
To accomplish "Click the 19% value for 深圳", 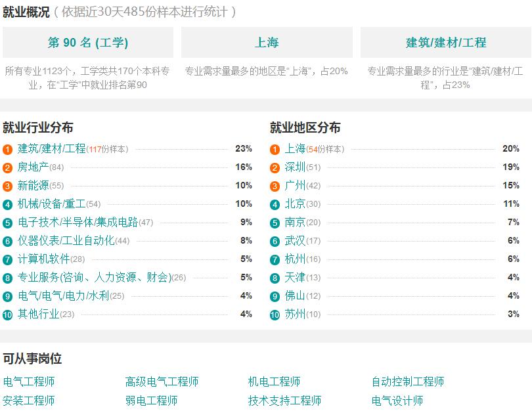I will pos(511,167).
